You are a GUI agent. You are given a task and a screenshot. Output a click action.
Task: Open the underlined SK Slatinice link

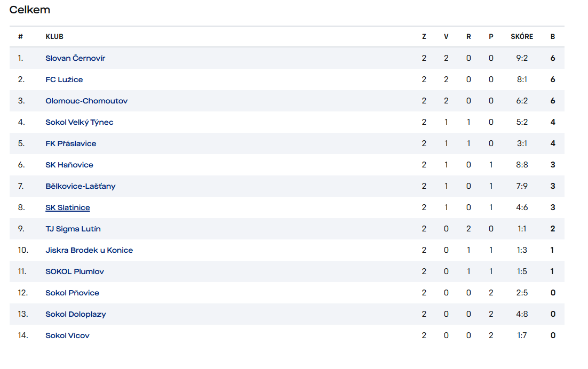pos(68,207)
